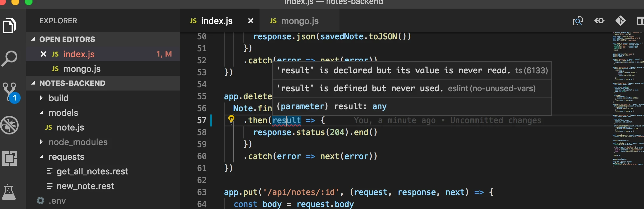
Task: Click 'response.json(savedNote.toJSON())' on line 50
Action: (332, 36)
